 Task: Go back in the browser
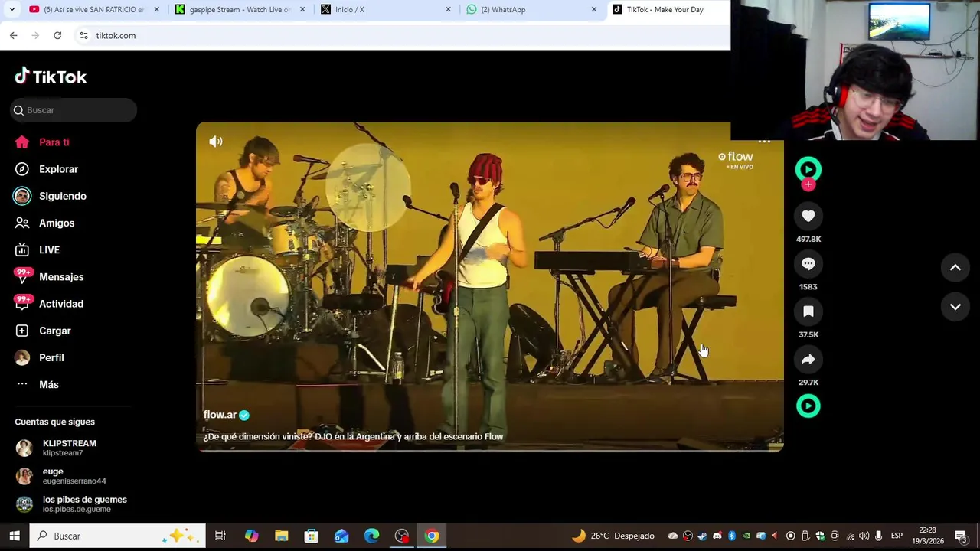[14, 35]
